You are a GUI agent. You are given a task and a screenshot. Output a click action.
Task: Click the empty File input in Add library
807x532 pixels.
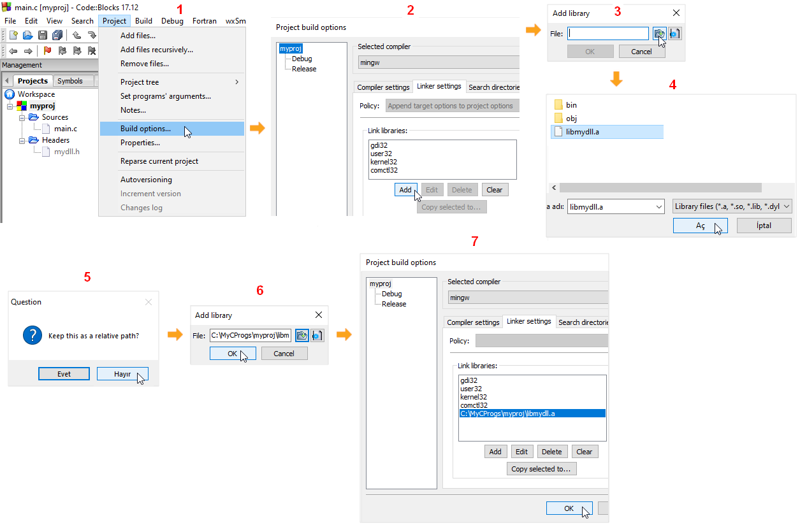[x=608, y=33]
